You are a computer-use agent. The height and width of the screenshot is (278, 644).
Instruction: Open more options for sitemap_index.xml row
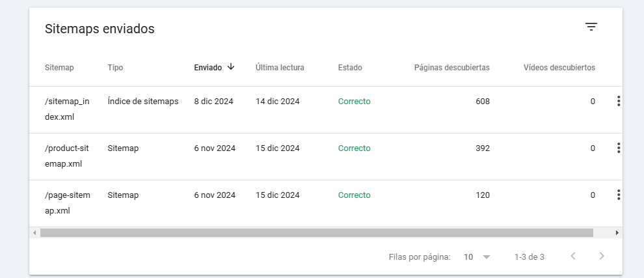[x=618, y=102]
